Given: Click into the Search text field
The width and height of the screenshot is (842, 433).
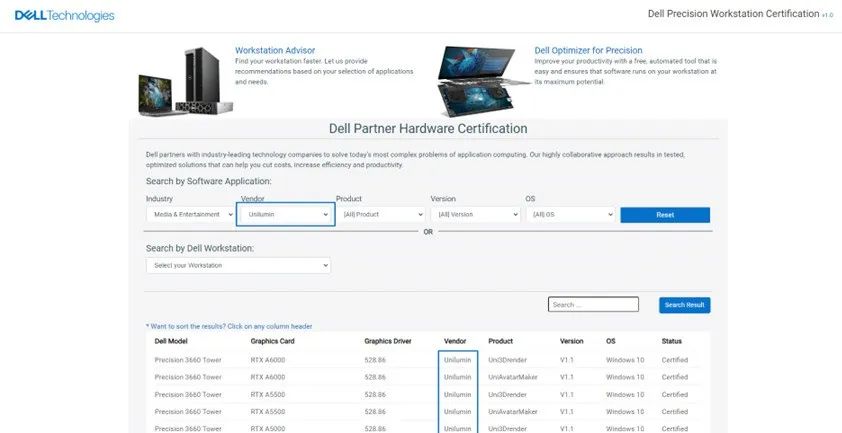Looking at the screenshot, I should (x=592, y=305).
